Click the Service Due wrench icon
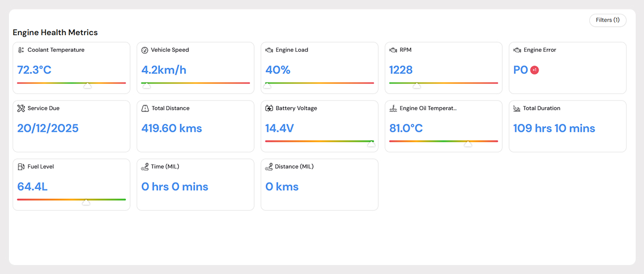Viewport: 644px width, 274px height. point(21,108)
